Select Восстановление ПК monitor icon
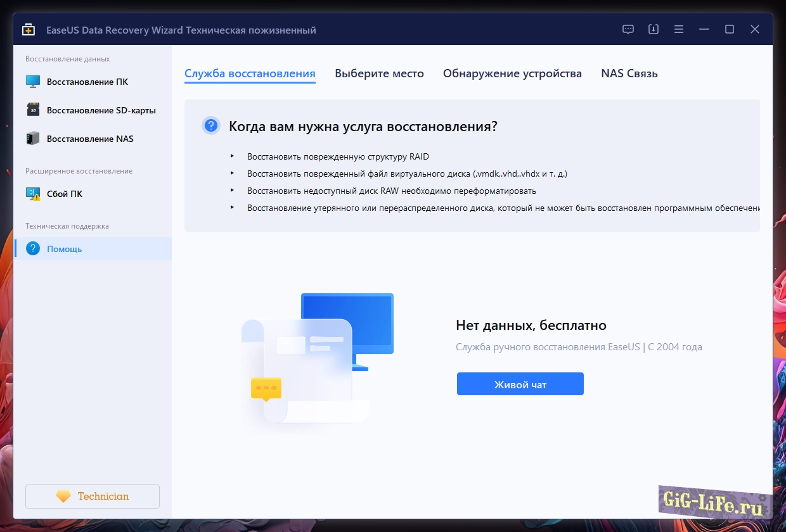 [x=33, y=82]
